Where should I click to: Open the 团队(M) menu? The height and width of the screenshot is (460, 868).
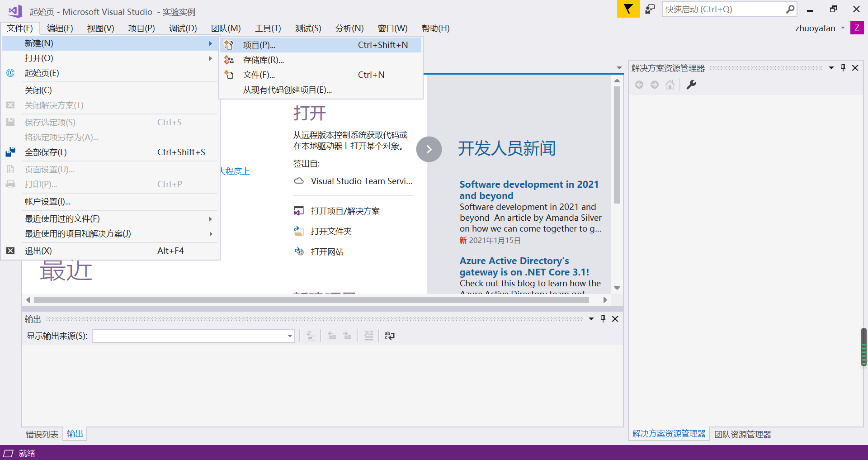pyautogui.click(x=226, y=28)
